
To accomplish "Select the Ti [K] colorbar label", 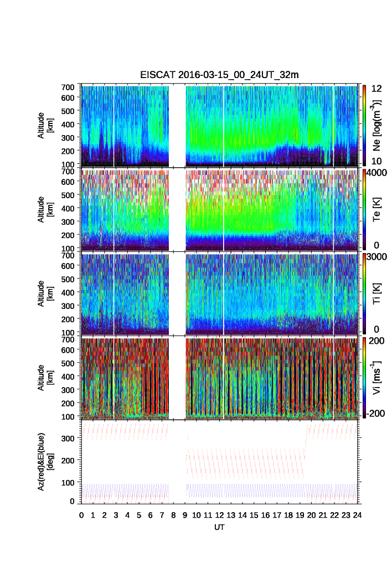I will (376, 293).
